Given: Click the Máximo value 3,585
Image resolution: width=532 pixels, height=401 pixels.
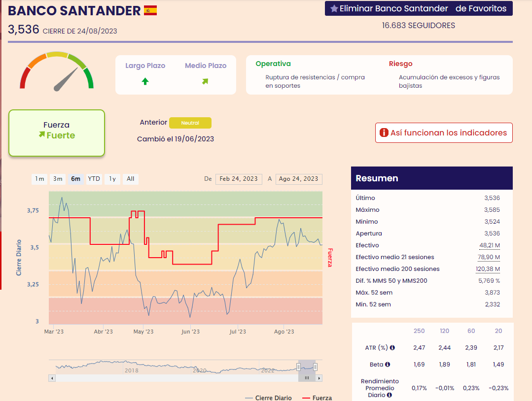Looking at the screenshot, I should click(492, 210).
